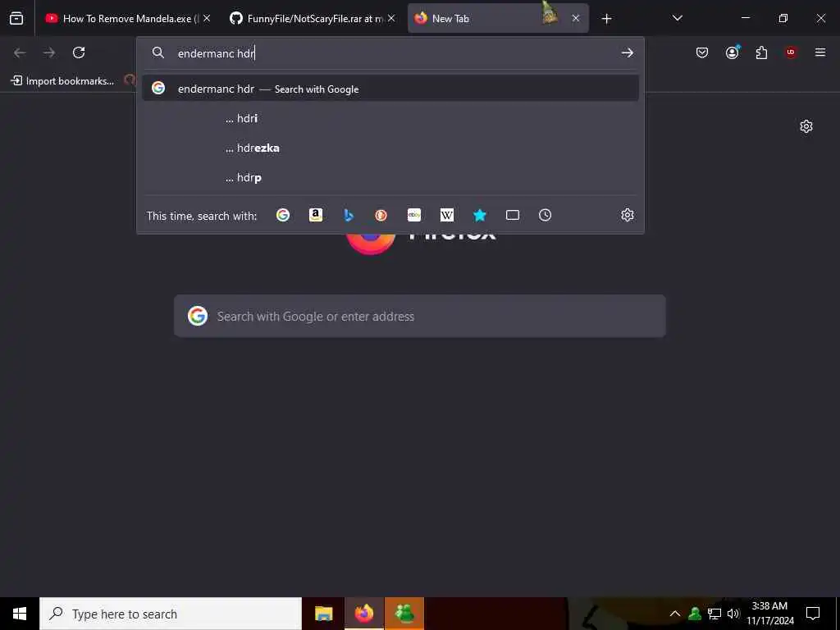840x630 pixels.
Task: Expand the list all tabs dropdown
Action: [677, 18]
